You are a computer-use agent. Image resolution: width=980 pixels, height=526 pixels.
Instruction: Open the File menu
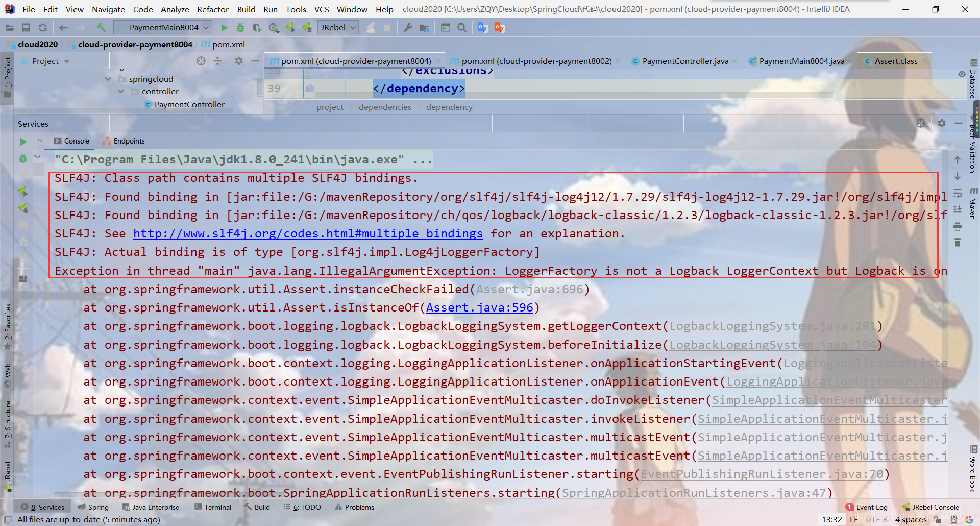pyautogui.click(x=29, y=9)
